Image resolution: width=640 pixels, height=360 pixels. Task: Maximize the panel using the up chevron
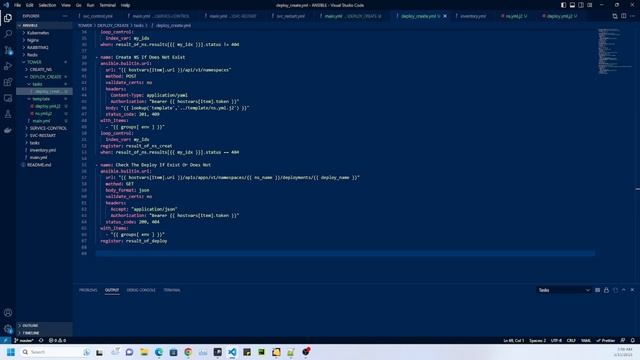(x=624, y=290)
